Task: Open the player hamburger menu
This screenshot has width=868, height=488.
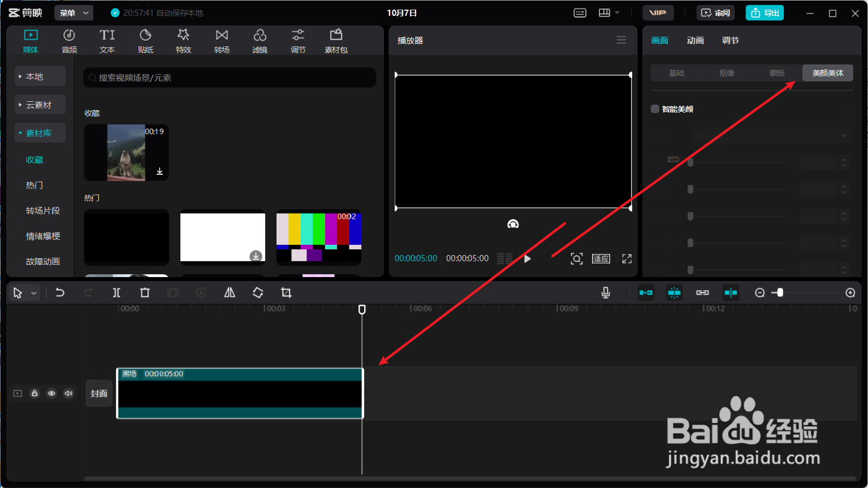Action: (621, 40)
